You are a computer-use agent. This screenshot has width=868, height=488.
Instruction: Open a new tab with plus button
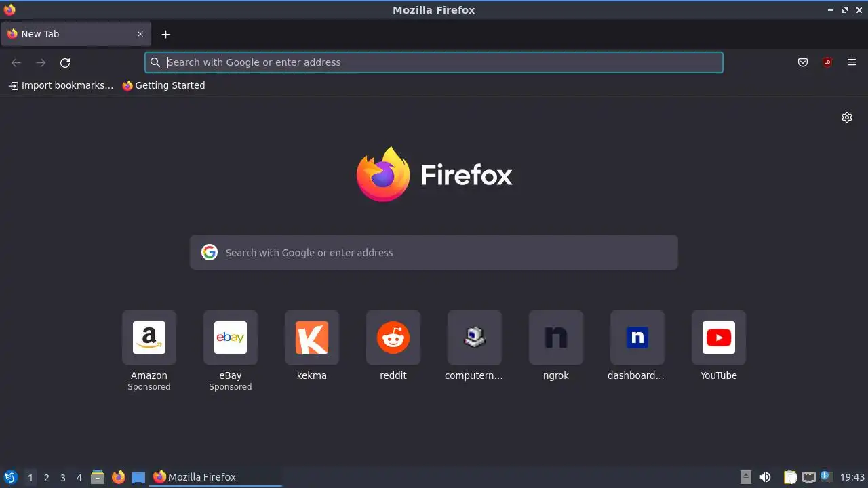pyautogui.click(x=165, y=34)
